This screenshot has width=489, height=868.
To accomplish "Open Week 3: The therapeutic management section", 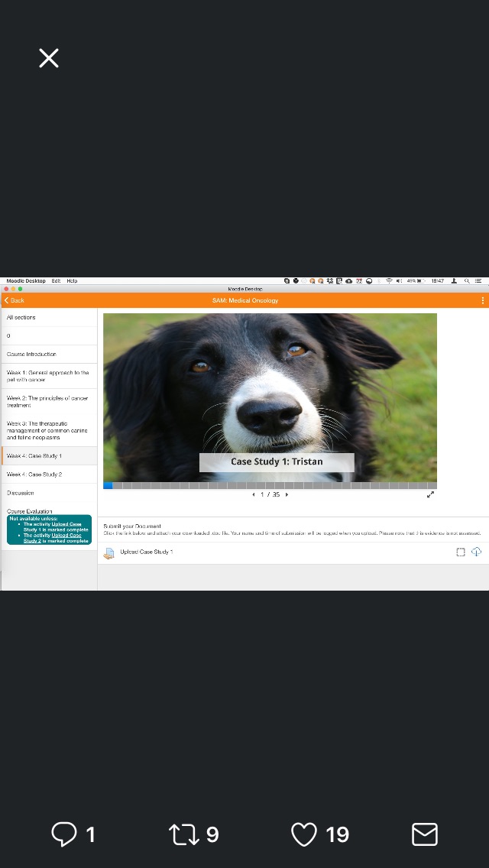I will pyautogui.click(x=50, y=430).
